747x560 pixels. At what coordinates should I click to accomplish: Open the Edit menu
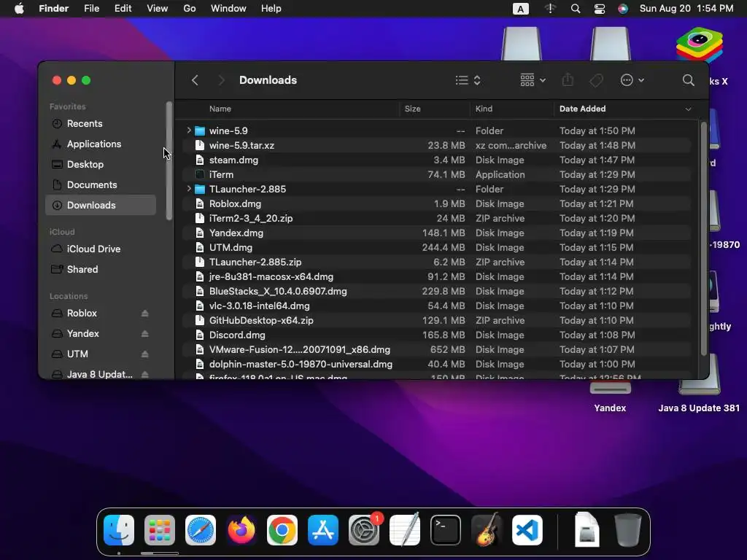click(123, 9)
